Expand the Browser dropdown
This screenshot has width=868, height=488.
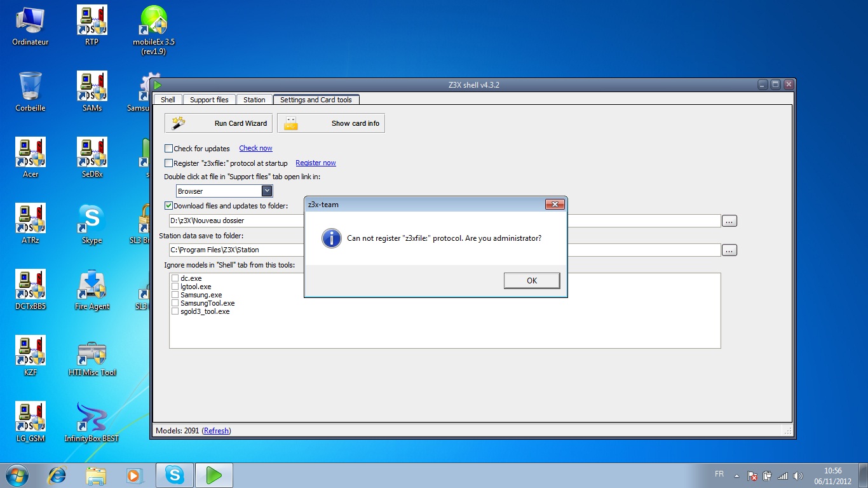click(267, 191)
